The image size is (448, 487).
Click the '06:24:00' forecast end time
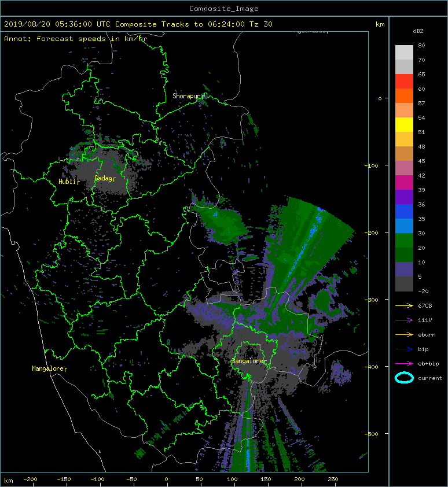coord(226,24)
